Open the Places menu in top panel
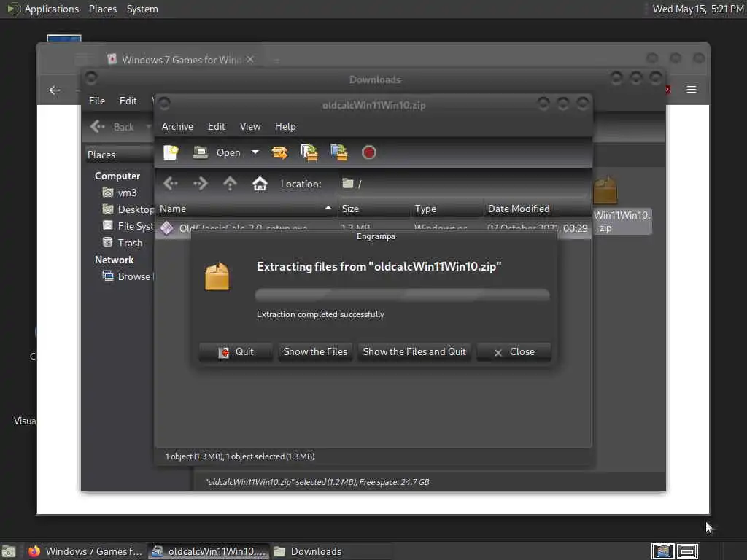747x560 pixels. click(x=102, y=9)
